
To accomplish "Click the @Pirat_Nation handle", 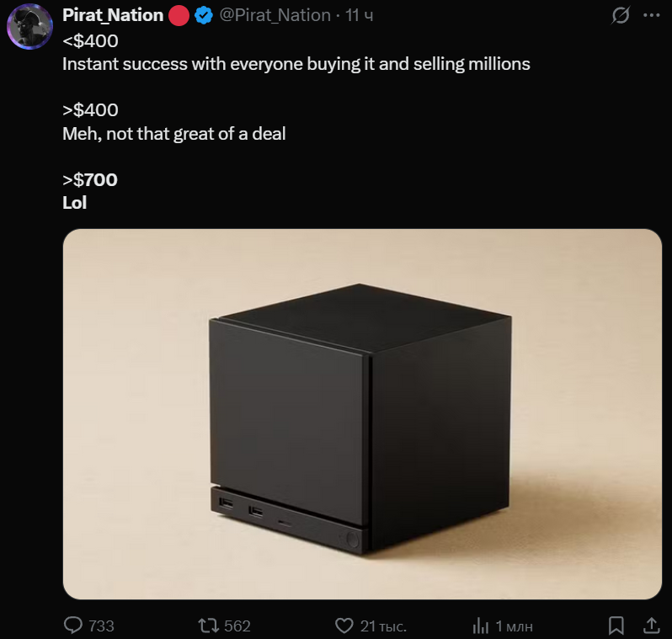I will (x=275, y=15).
